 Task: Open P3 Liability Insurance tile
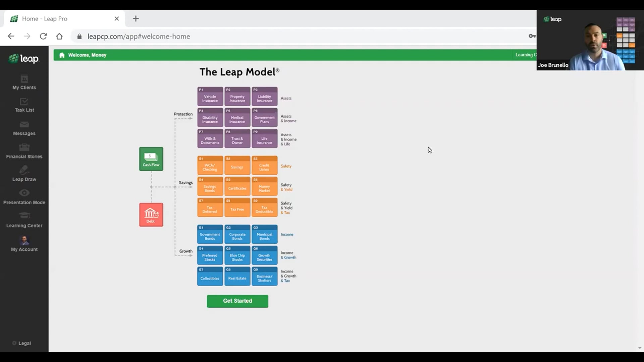[x=265, y=97]
